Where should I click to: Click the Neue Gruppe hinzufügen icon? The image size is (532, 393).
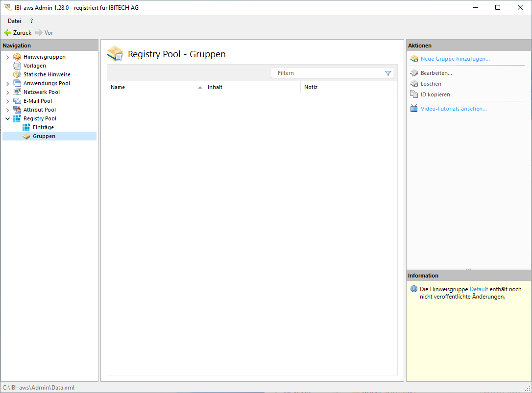point(414,59)
